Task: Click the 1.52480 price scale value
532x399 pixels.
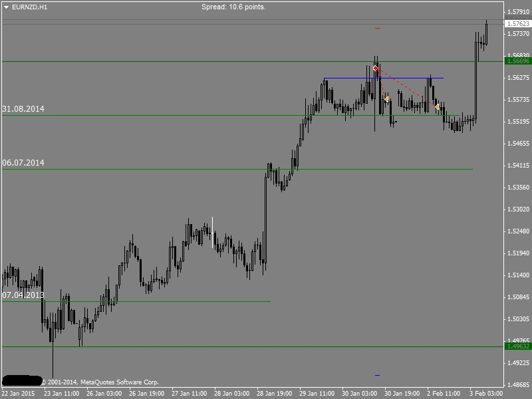Action: 518,231
